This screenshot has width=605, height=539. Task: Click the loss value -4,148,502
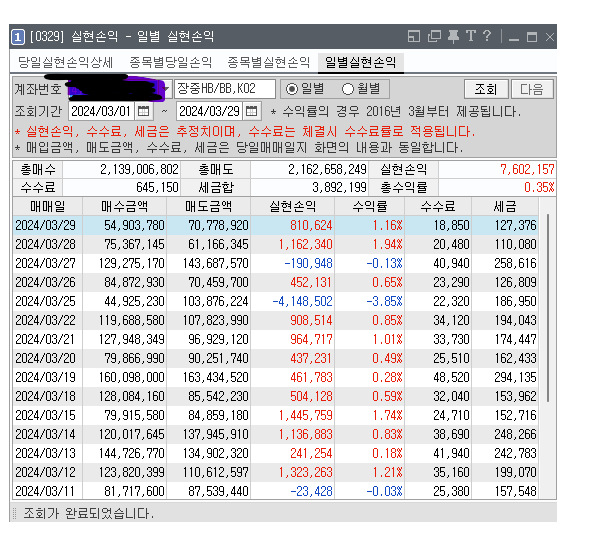302,301
